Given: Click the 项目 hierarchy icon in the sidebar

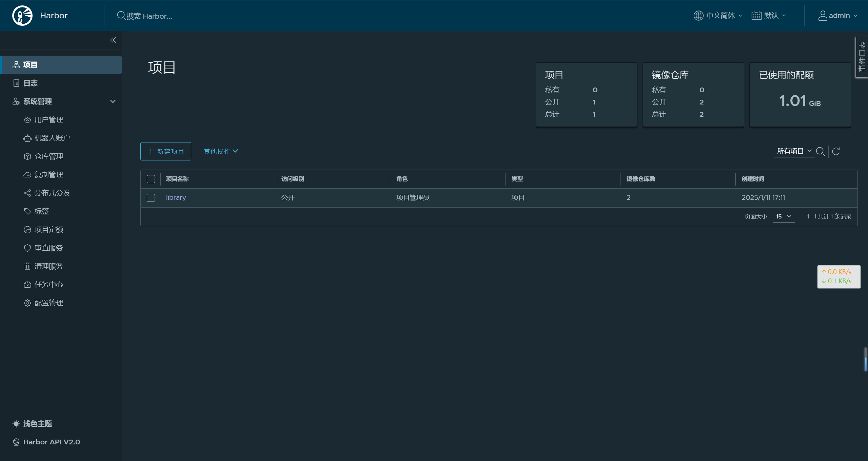Looking at the screenshot, I should tap(16, 65).
